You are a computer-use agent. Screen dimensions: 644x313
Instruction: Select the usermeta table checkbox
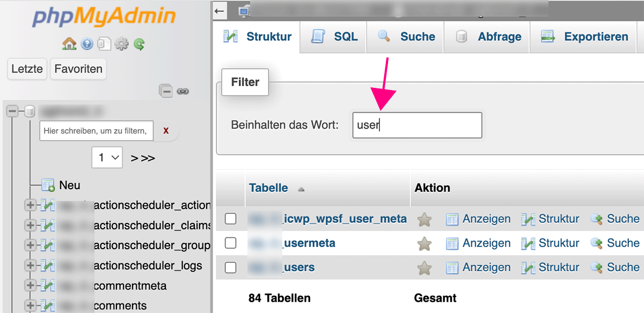230,243
